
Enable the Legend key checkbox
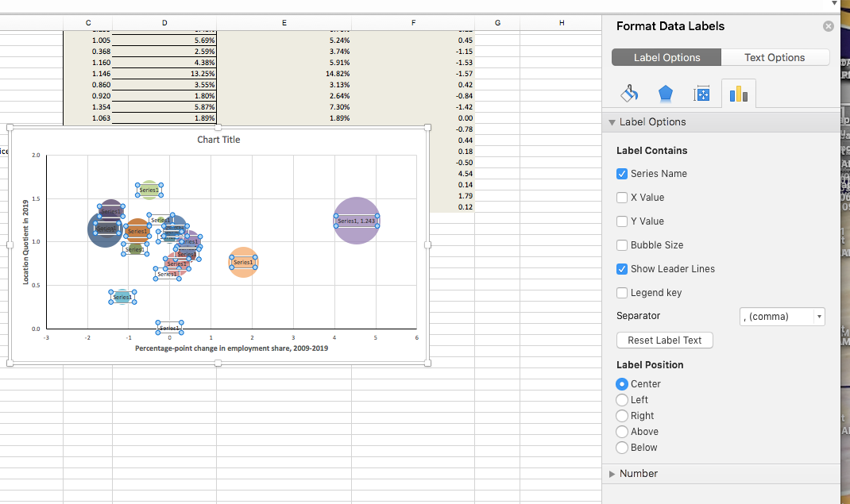[621, 292]
